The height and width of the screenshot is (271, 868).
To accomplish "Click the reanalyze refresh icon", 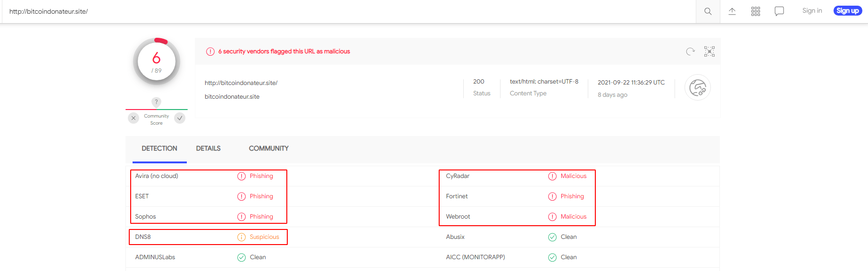I will point(691,51).
